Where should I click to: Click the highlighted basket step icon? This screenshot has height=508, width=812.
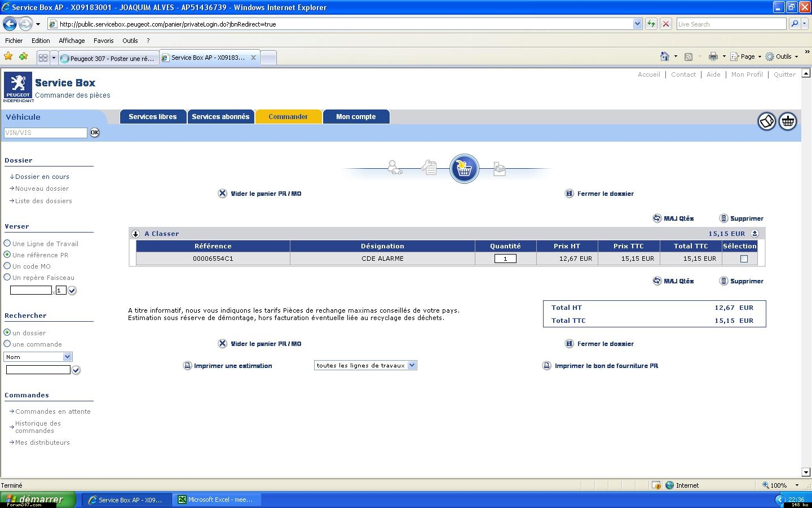click(x=464, y=168)
